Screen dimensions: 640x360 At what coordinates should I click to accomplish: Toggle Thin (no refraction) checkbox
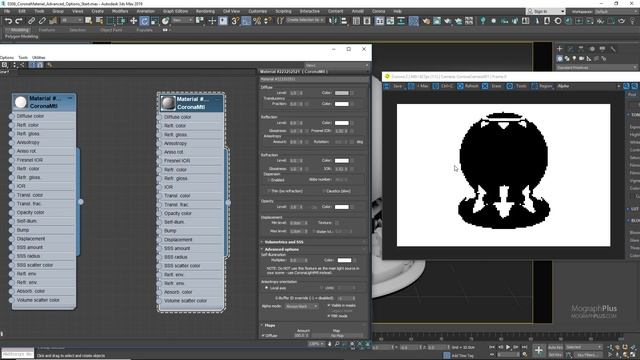click(269, 191)
